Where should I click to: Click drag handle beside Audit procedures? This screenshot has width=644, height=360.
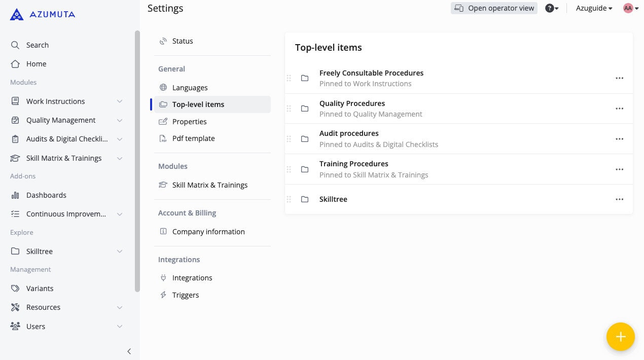(x=289, y=139)
